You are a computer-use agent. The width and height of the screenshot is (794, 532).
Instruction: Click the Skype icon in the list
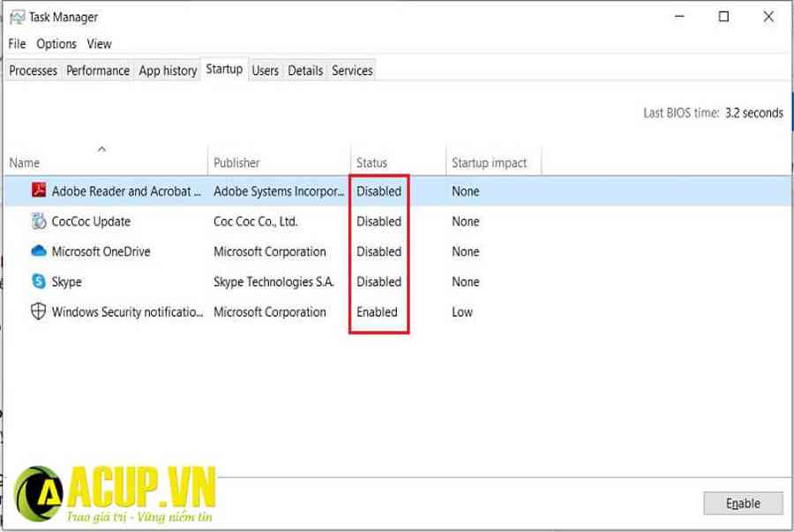pos(39,281)
